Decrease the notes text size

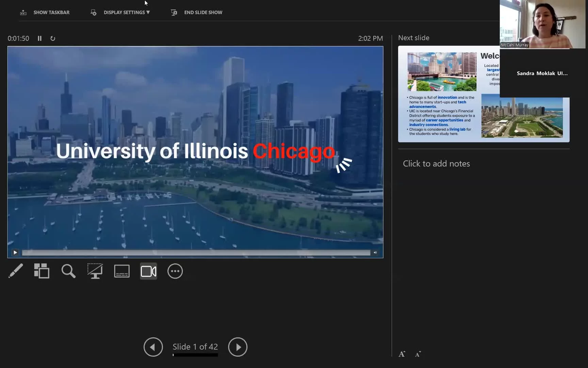(x=418, y=354)
